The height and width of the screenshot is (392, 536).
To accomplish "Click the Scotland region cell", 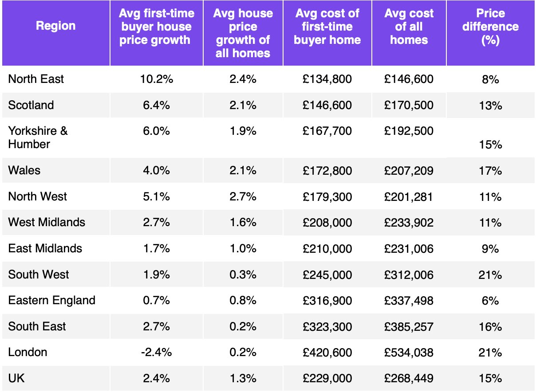I will coord(31,105).
